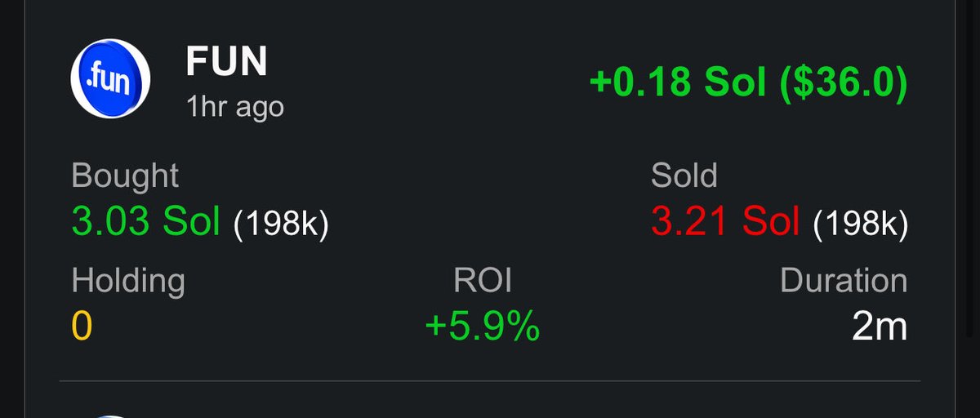Click the (198k) next to bought amount
Viewport: 980px width, 418px height.
coord(281,224)
